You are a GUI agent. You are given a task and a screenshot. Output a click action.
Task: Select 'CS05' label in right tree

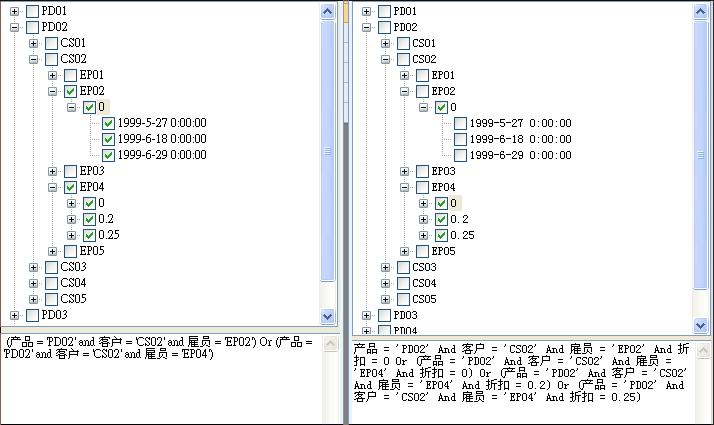(424, 299)
